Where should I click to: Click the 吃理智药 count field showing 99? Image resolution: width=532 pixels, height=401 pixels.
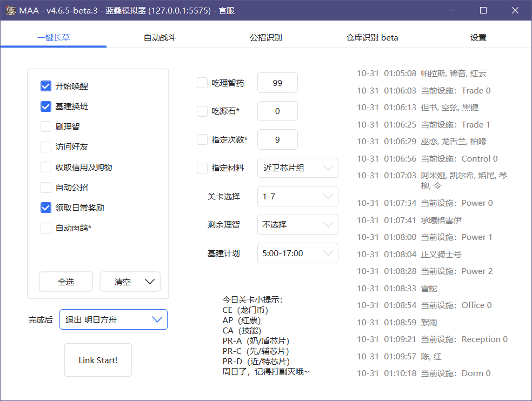[x=277, y=83]
